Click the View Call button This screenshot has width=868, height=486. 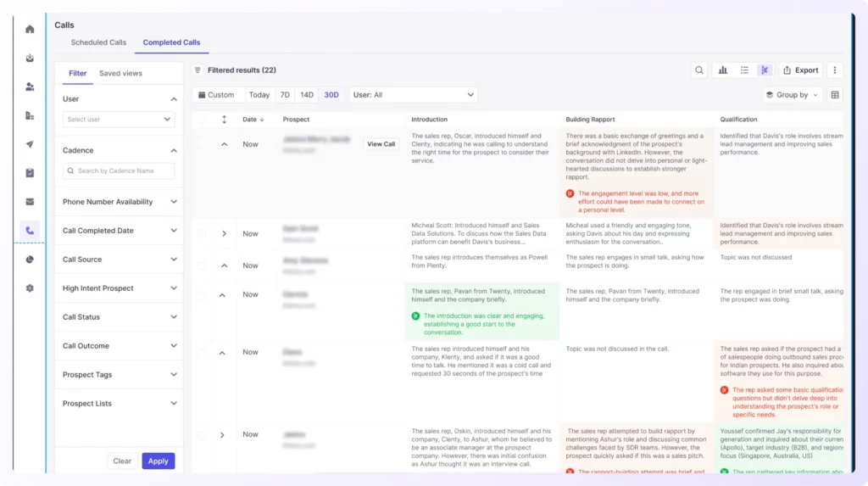tap(381, 144)
